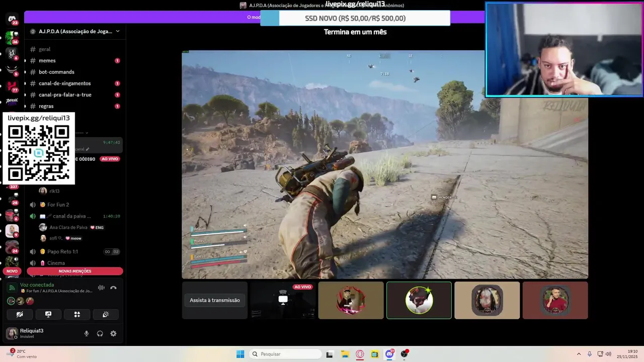Jump to NOVAS MENÇÕES
The image size is (644, 362).
click(75, 271)
